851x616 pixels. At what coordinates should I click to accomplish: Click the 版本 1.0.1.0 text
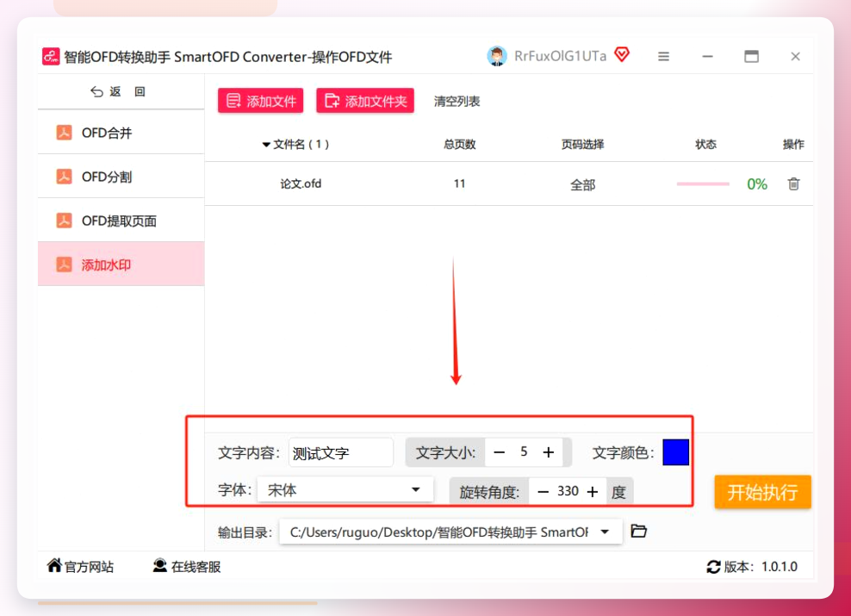[761, 567]
